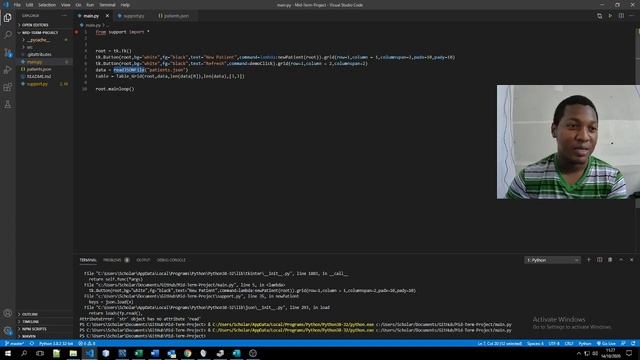The image size is (640, 360).
Task: Click the feedback icon in the status bar
Action: [x=623, y=343]
